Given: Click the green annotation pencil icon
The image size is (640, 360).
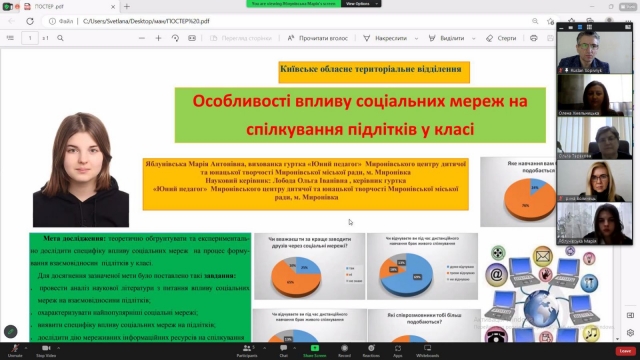Looking at the screenshot, I should point(11,331).
